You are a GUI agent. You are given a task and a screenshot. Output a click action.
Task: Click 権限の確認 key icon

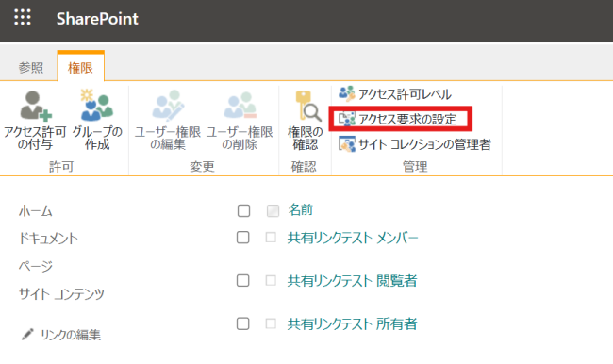tap(306, 106)
